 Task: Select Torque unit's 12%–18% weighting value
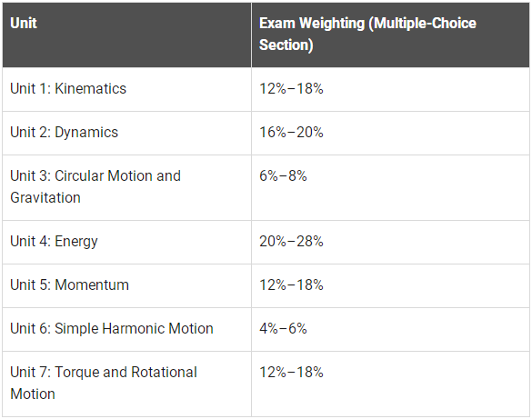coord(291,373)
